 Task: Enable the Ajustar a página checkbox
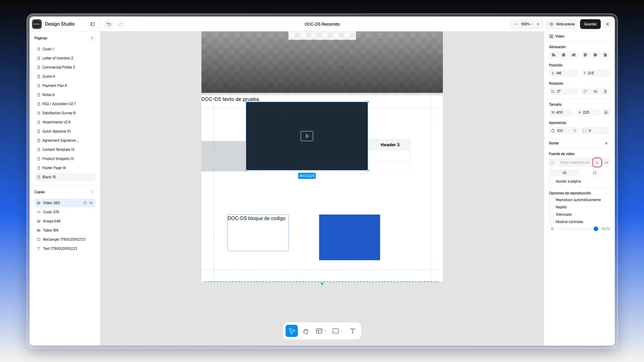(x=551, y=181)
